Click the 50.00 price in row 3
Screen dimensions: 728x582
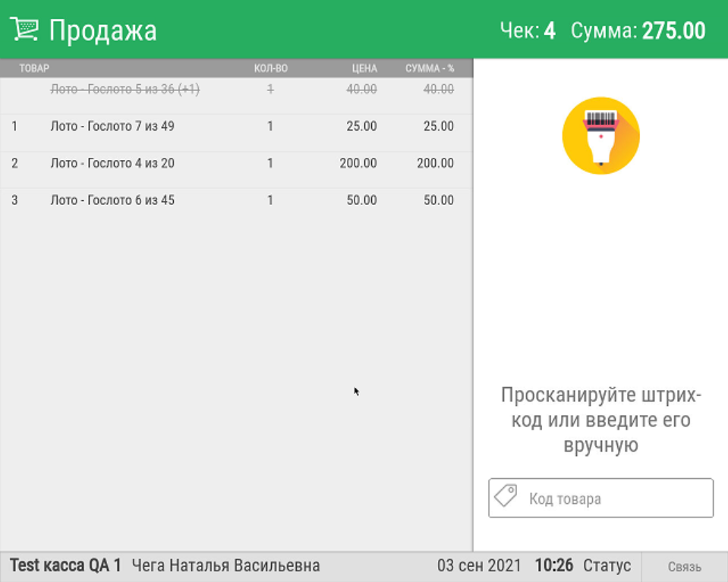coord(361,200)
